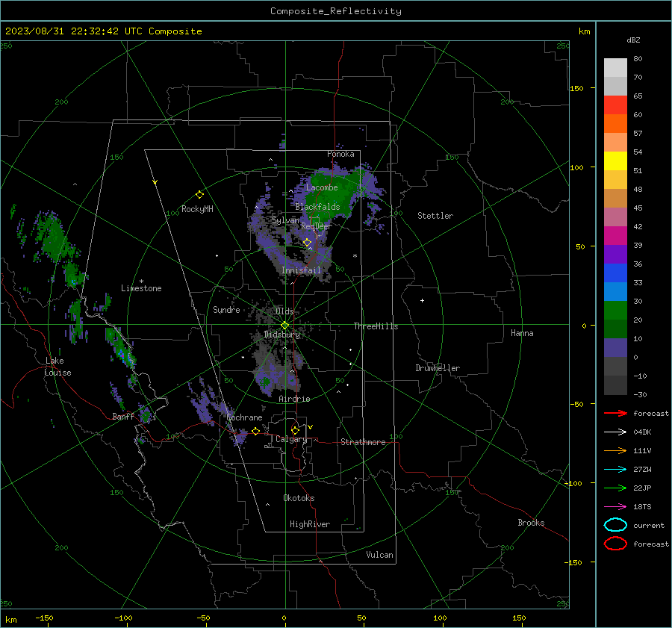This screenshot has width=672, height=628.
Task: Select the orange 111V arrow legend icon
Action: point(615,450)
